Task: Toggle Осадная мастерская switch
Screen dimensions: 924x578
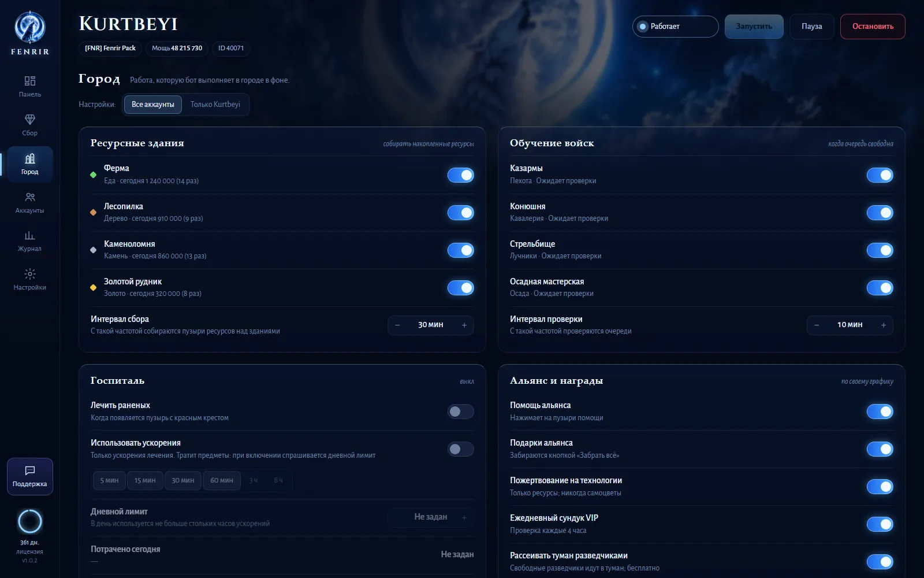Action: (x=880, y=288)
